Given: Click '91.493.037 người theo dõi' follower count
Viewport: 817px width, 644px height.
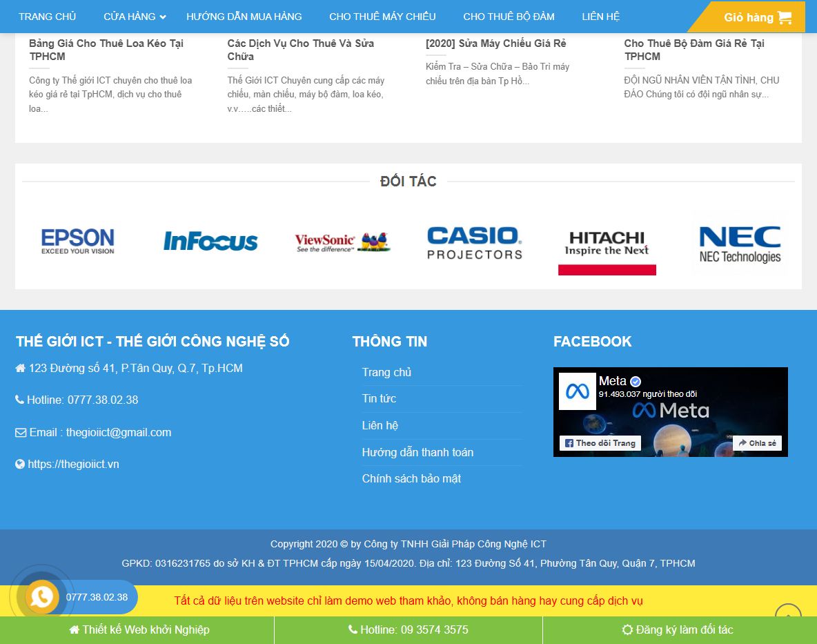Looking at the screenshot, I should pyautogui.click(x=648, y=394).
